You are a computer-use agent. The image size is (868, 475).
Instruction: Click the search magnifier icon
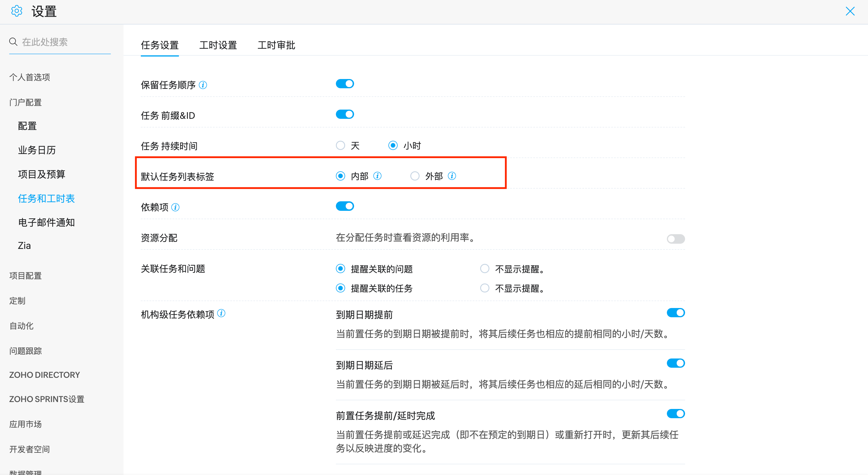pyautogui.click(x=13, y=42)
